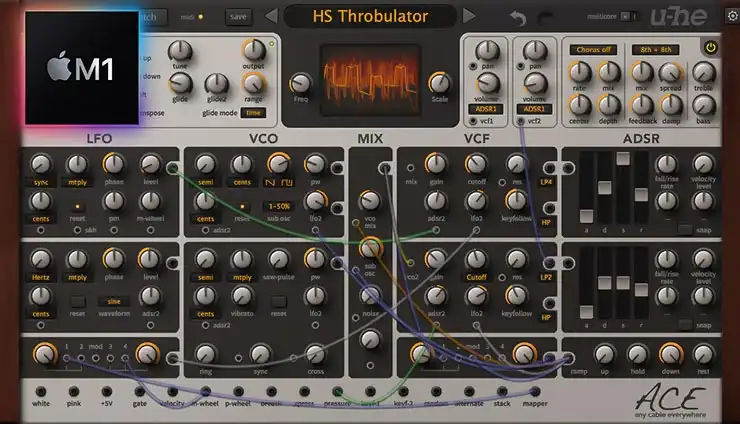Open the glide mode 'time' selector

pyautogui.click(x=253, y=113)
